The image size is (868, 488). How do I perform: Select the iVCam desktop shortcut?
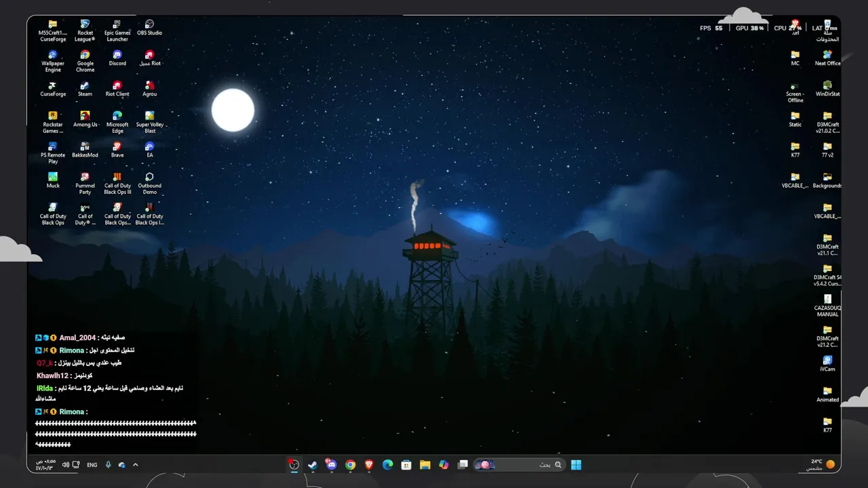(827, 363)
